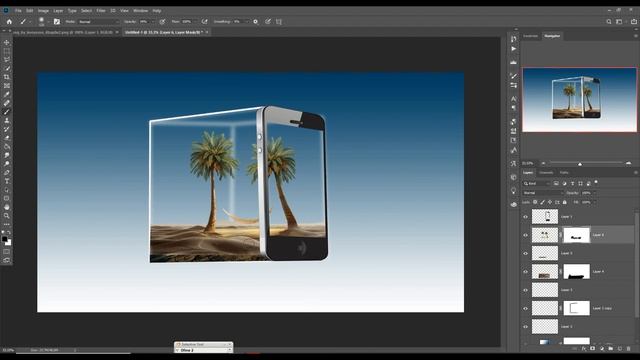Open the Window menu
Image resolution: width=640 pixels, height=360 pixels.
tap(140, 11)
